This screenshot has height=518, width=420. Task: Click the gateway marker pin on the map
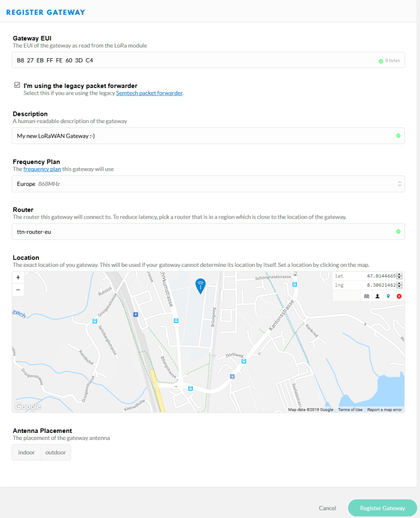200,285
